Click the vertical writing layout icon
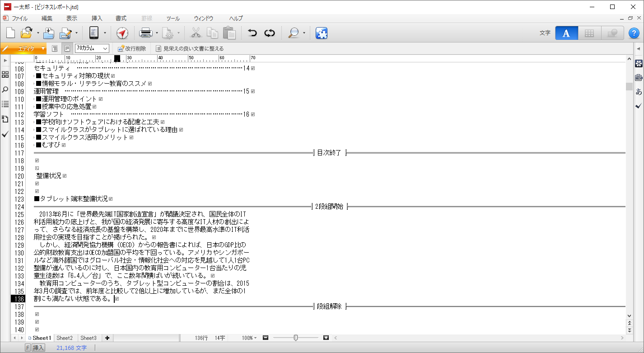This screenshot has width=644, height=353. (55, 48)
